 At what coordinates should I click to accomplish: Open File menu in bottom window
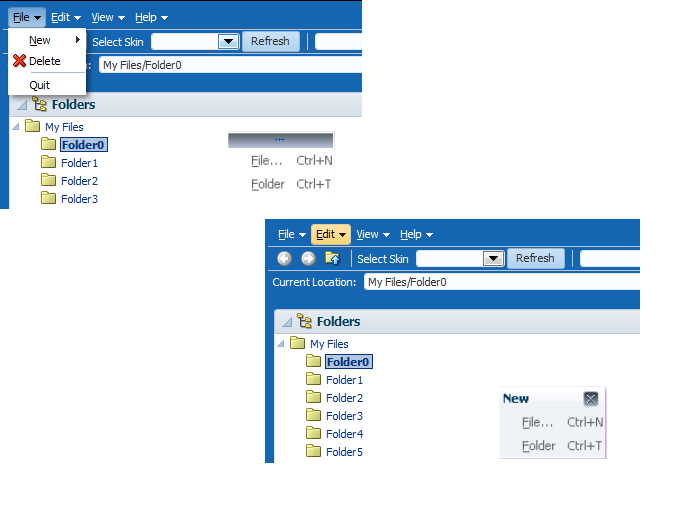(292, 234)
